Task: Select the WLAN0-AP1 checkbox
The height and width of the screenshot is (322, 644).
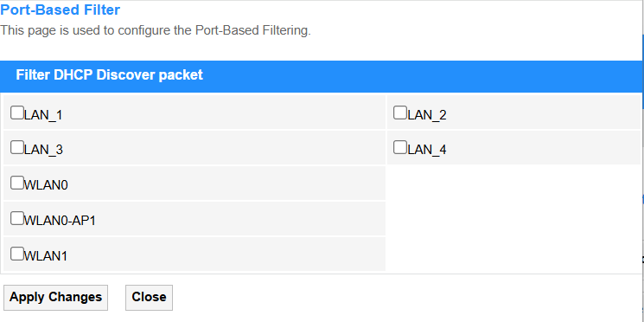Action: [x=16, y=218]
